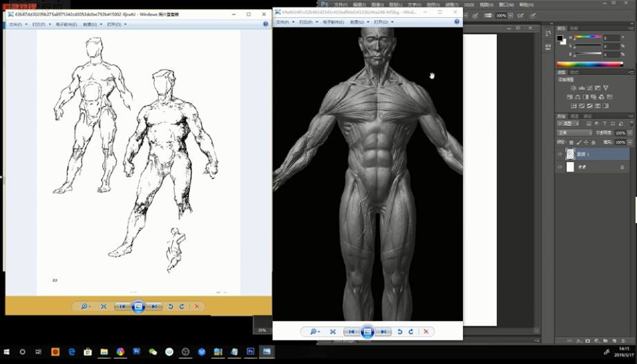Viewport: 637px width, 364px height.
Task: Open the Windows Start menu
Action: [6, 352]
